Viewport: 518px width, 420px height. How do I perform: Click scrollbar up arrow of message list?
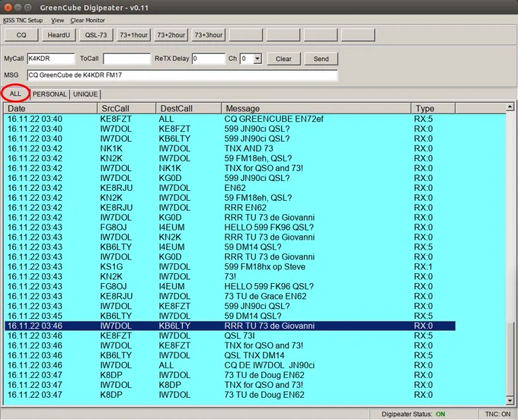pyautogui.click(x=510, y=107)
